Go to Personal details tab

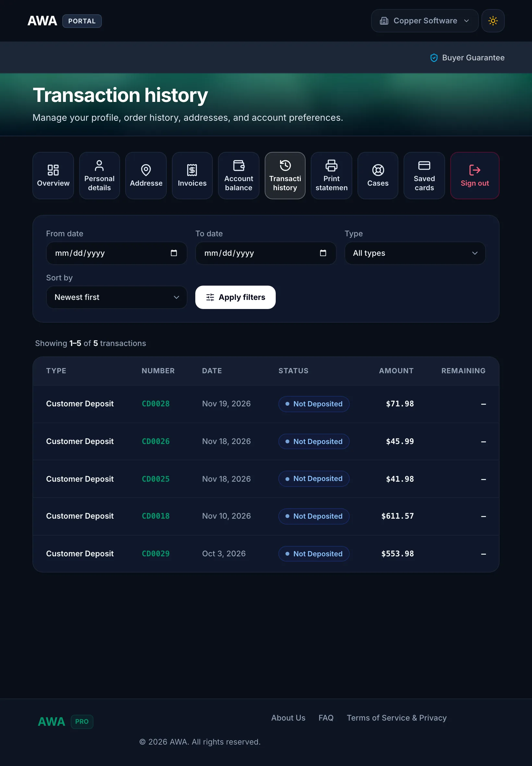99,175
